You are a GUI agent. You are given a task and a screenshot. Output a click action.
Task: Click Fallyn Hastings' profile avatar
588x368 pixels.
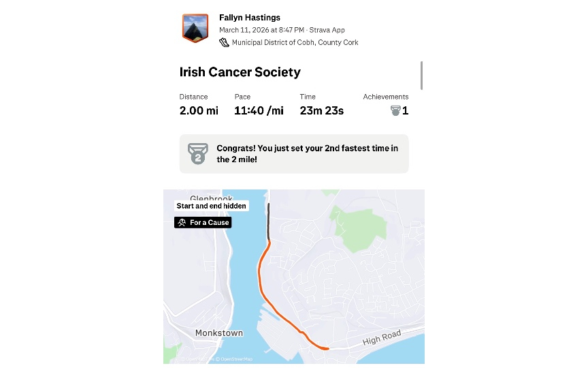pos(195,29)
